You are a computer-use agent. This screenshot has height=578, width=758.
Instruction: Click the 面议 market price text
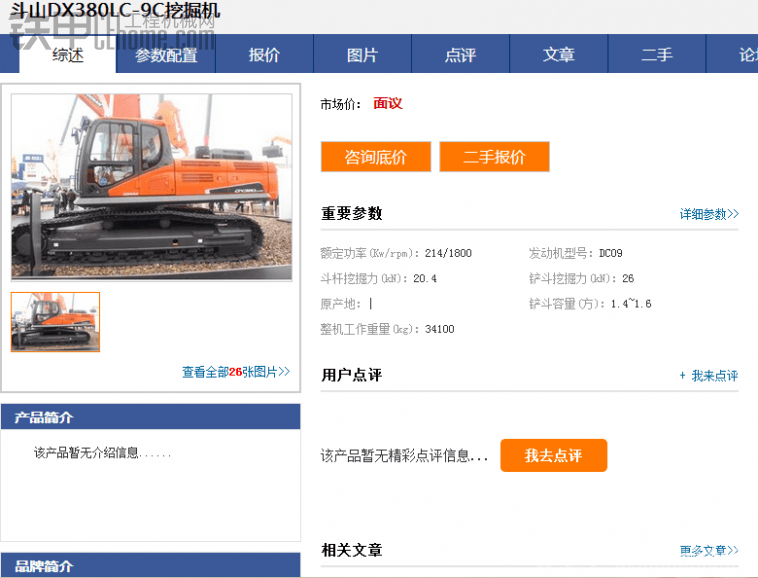[x=388, y=103]
